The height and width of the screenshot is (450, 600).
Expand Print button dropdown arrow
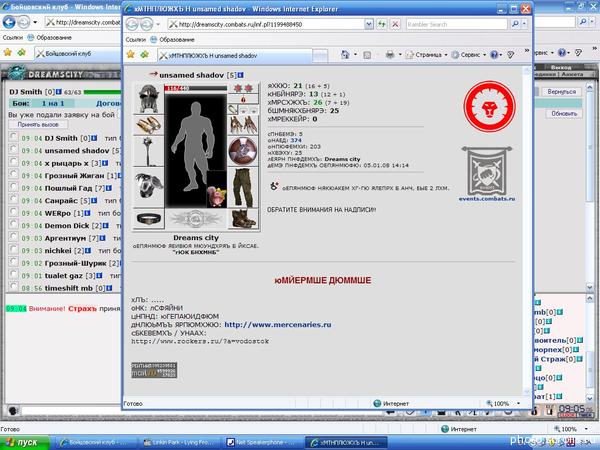[x=400, y=55]
